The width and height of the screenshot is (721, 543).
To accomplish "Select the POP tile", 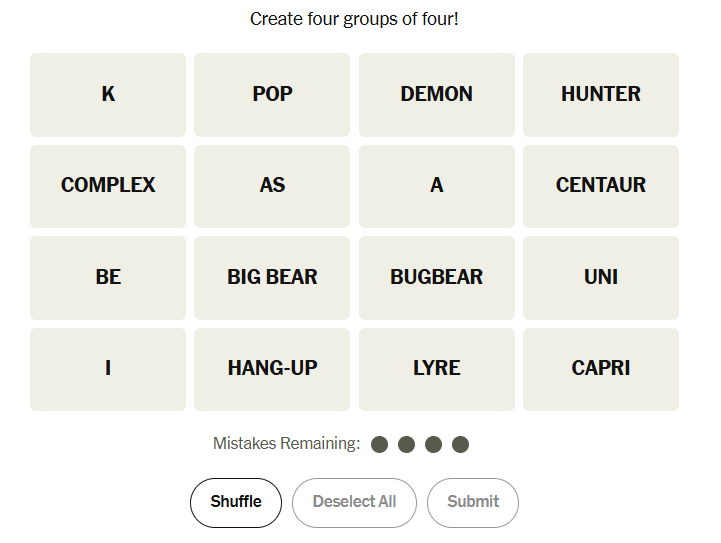I will [272, 95].
